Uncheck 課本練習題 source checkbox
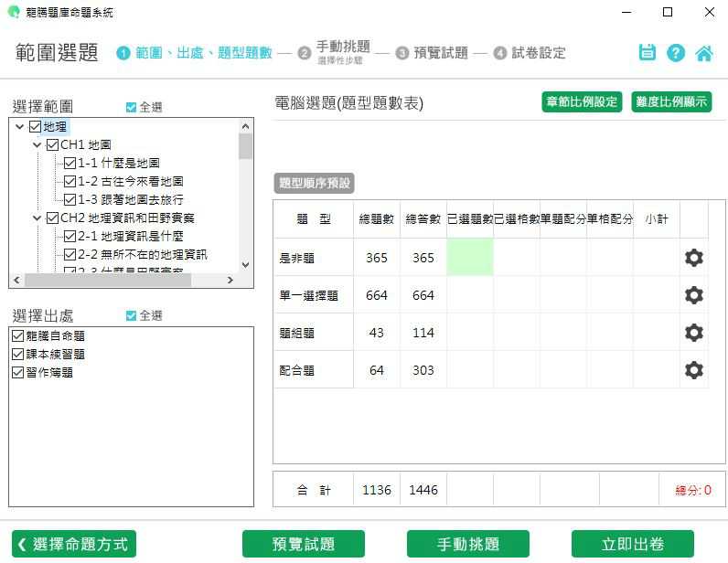The image size is (728, 563). pos(17,354)
